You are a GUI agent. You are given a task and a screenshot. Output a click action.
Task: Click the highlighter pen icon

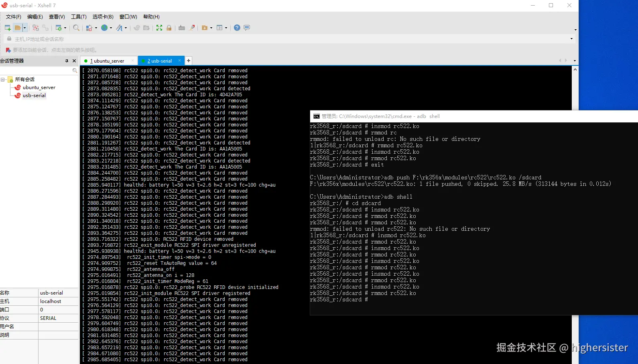click(192, 28)
